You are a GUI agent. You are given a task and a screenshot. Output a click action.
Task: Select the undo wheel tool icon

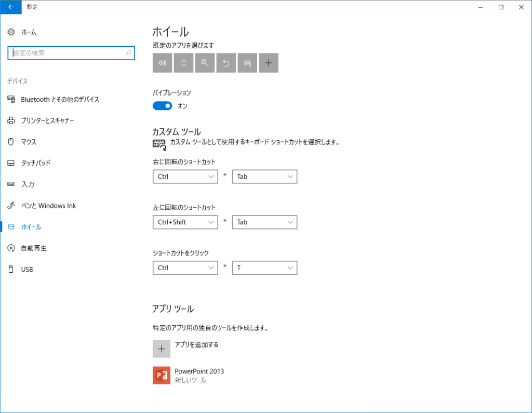[226, 63]
